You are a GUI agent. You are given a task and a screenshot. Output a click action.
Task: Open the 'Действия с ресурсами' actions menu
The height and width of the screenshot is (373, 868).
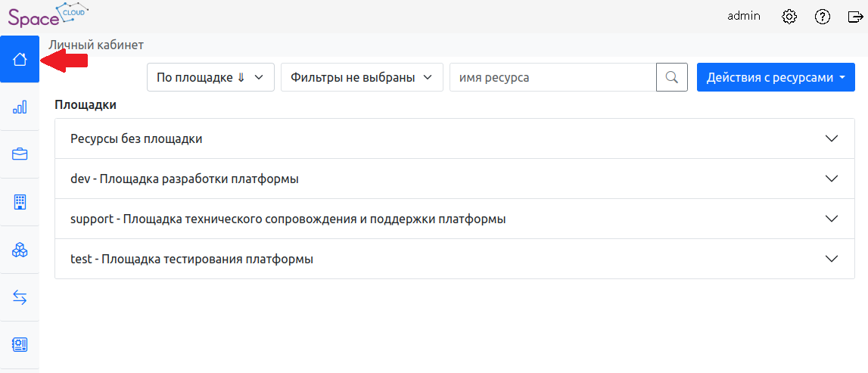tap(776, 77)
